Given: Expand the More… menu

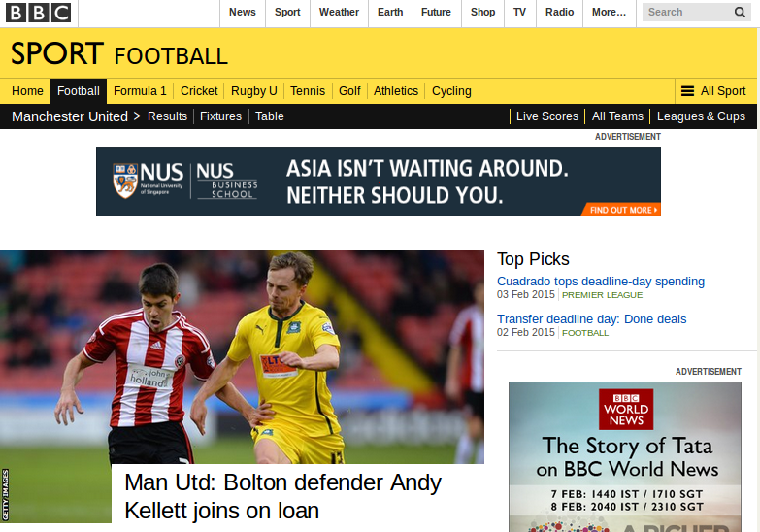Looking at the screenshot, I should pos(609,12).
